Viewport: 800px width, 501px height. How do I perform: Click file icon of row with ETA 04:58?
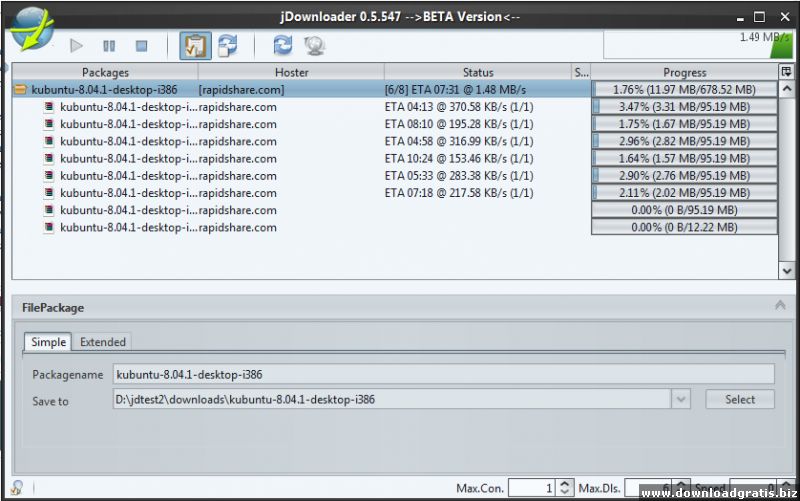click(x=49, y=141)
